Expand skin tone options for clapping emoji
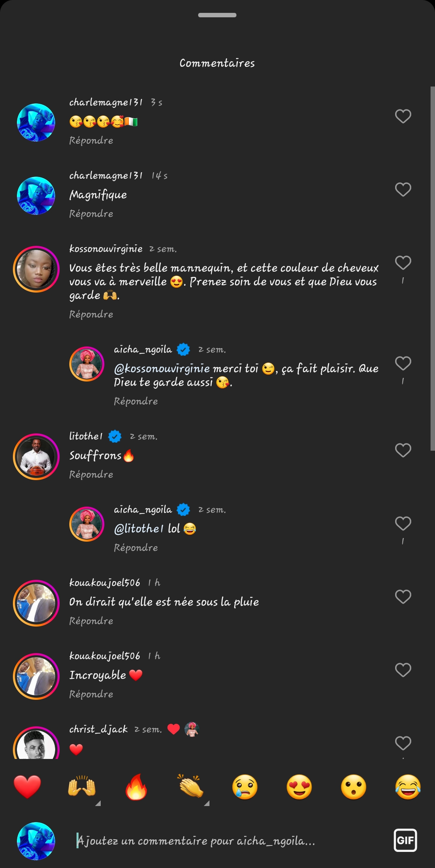Viewport: 435px width, 868px height. coord(206,803)
